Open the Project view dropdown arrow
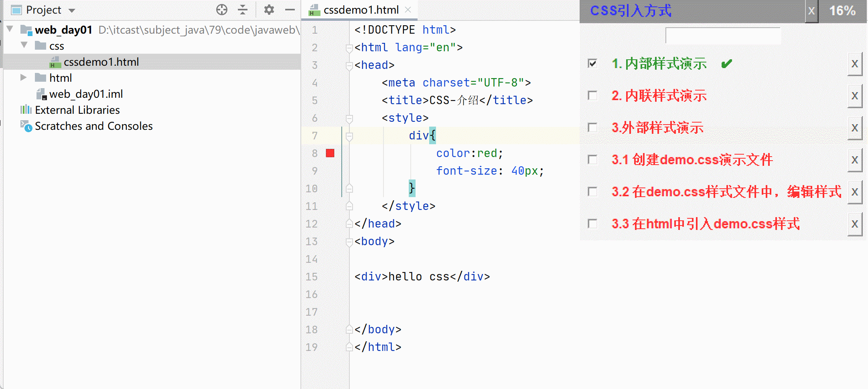 click(x=72, y=10)
